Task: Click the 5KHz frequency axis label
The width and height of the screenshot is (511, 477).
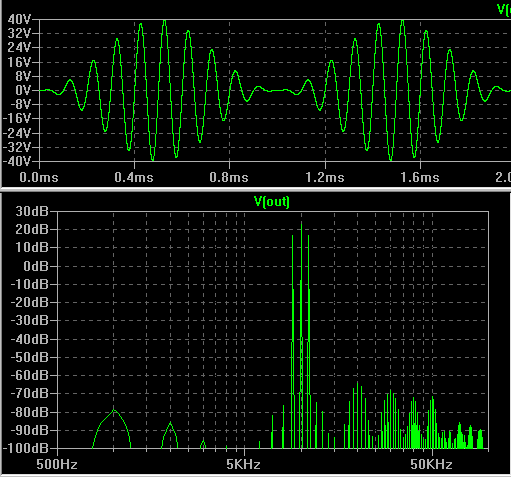Action: pyautogui.click(x=243, y=464)
